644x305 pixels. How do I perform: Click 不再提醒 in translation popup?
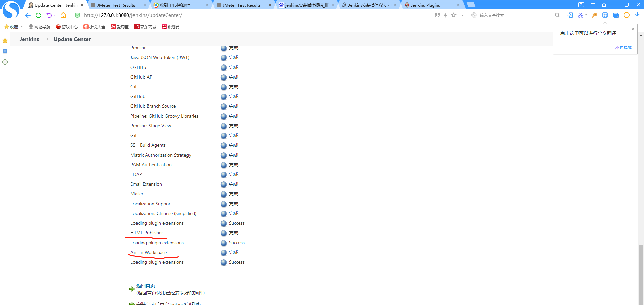coord(624,48)
